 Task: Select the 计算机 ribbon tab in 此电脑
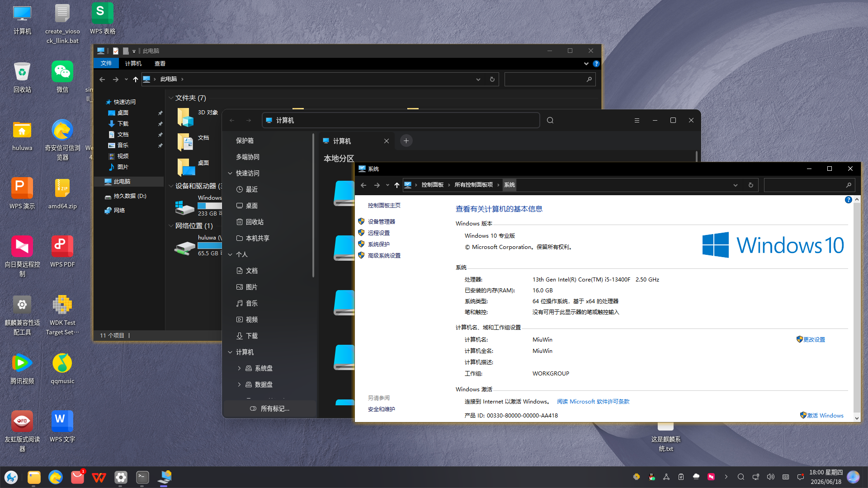click(x=133, y=64)
